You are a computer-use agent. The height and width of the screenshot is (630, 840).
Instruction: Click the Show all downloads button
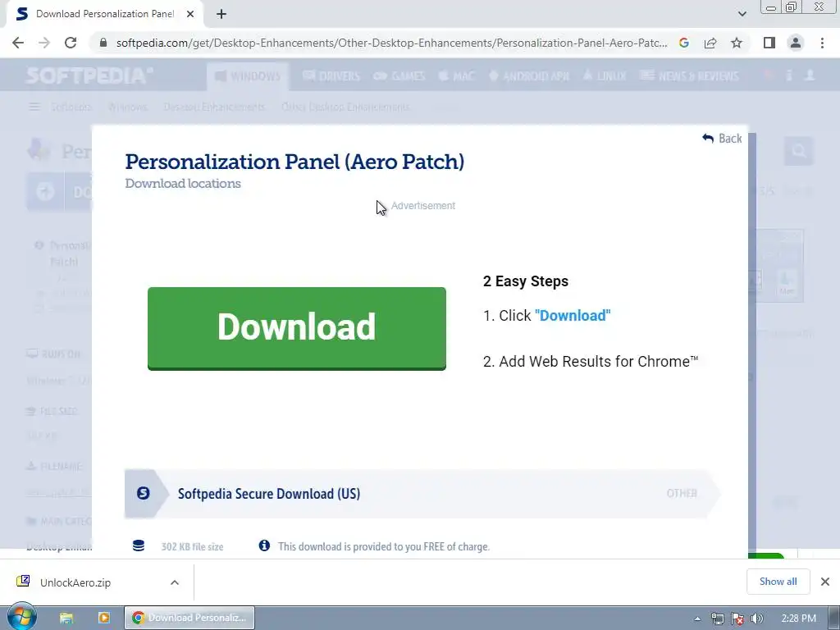pos(778,582)
